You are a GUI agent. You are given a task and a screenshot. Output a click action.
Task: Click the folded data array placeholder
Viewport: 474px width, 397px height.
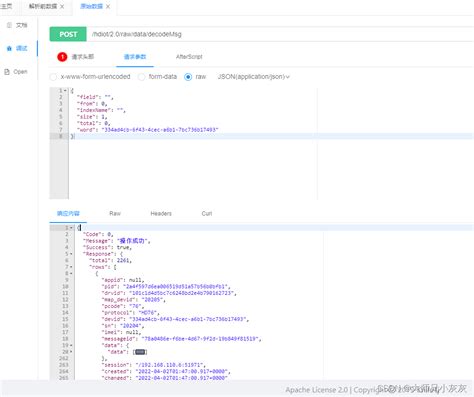pyautogui.click(x=140, y=352)
